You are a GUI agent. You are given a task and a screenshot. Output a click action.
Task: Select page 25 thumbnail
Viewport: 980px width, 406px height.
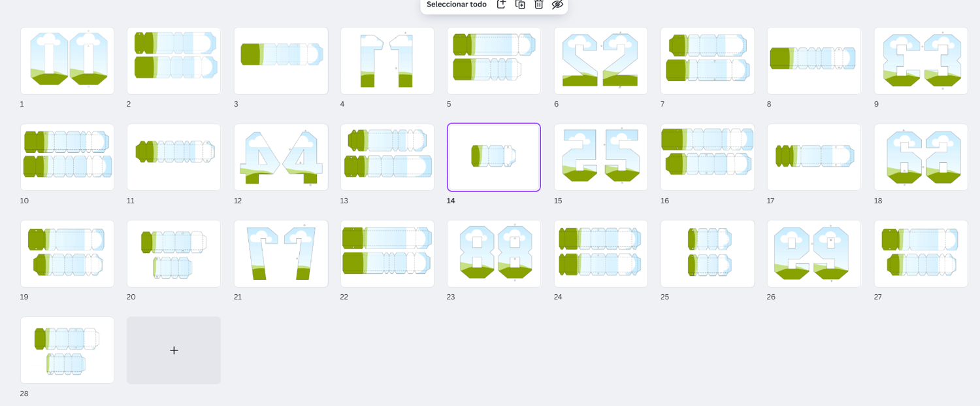click(x=708, y=254)
